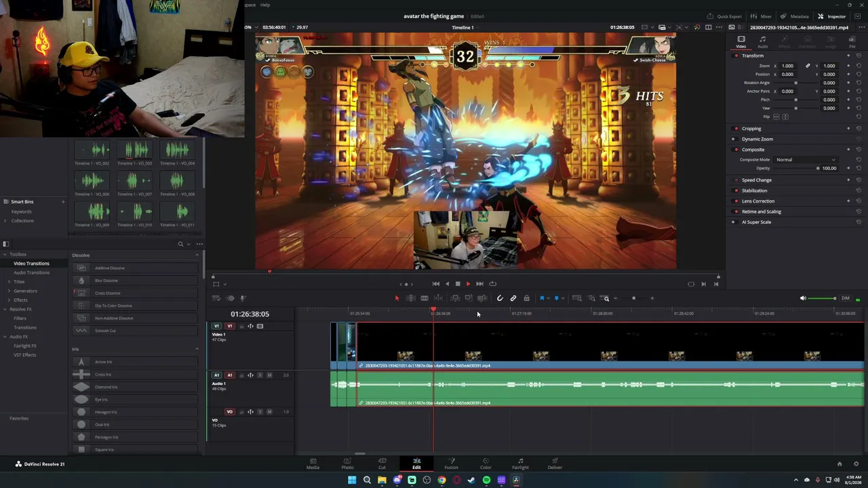The width and height of the screenshot is (868, 488).
Task: Open the Quick Export option
Action: pyautogui.click(x=725, y=16)
